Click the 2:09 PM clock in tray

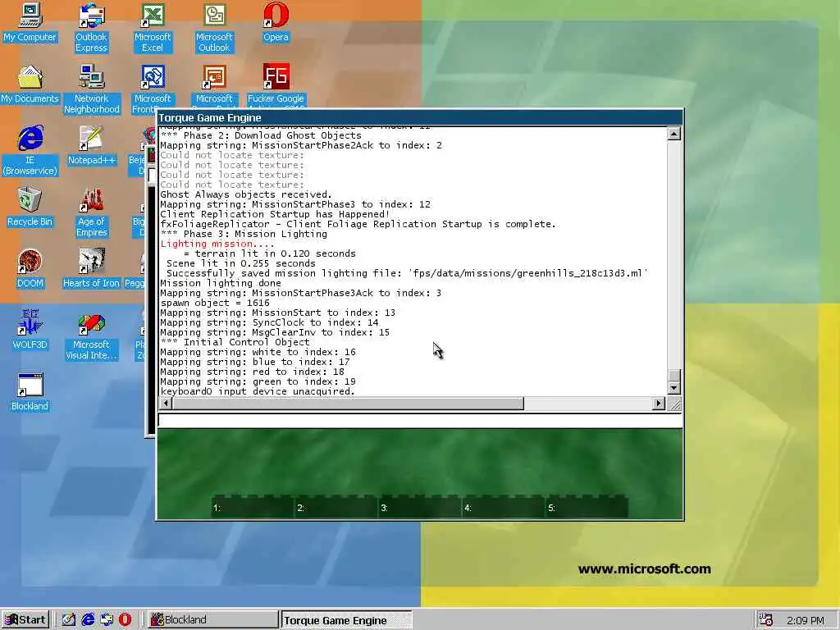point(806,620)
